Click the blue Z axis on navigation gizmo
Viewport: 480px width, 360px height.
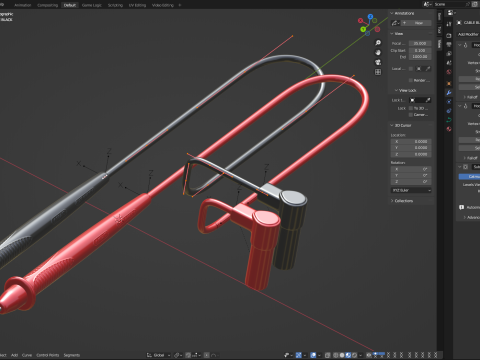[370, 16]
